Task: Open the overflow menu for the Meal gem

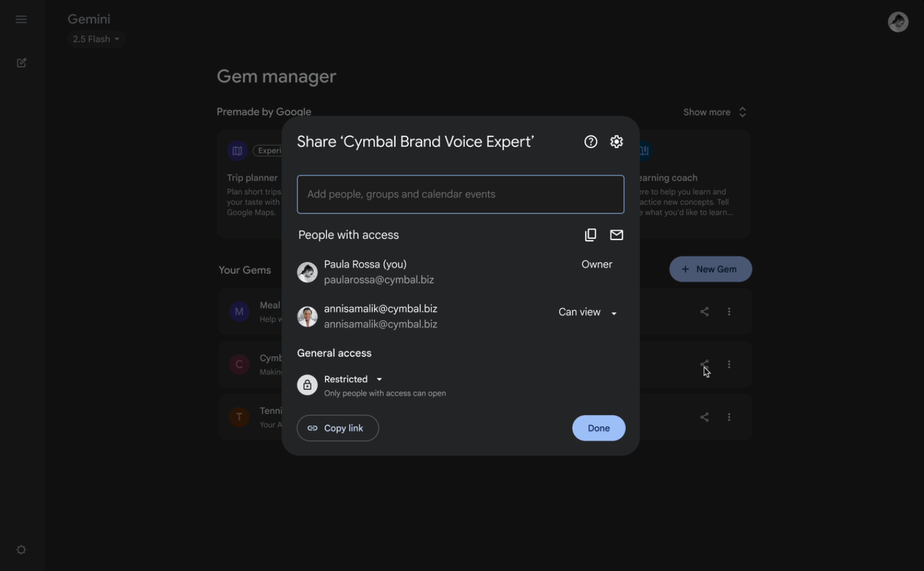Action: (729, 311)
